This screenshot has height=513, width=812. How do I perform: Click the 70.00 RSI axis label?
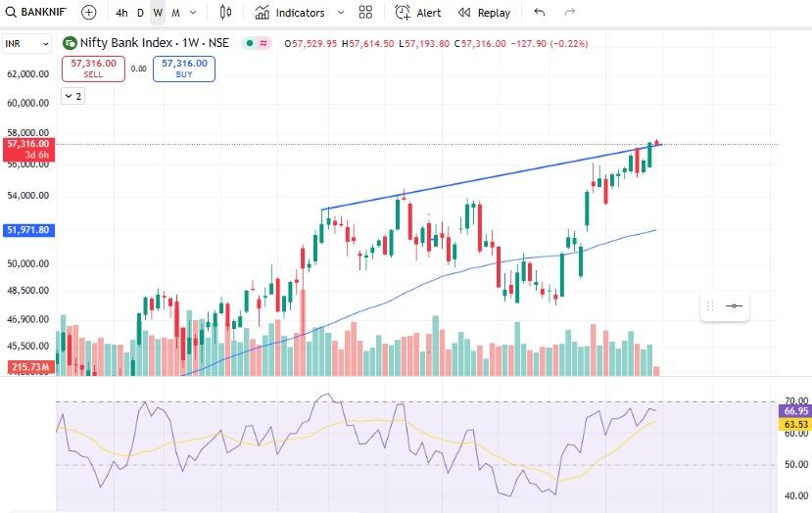click(x=796, y=401)
